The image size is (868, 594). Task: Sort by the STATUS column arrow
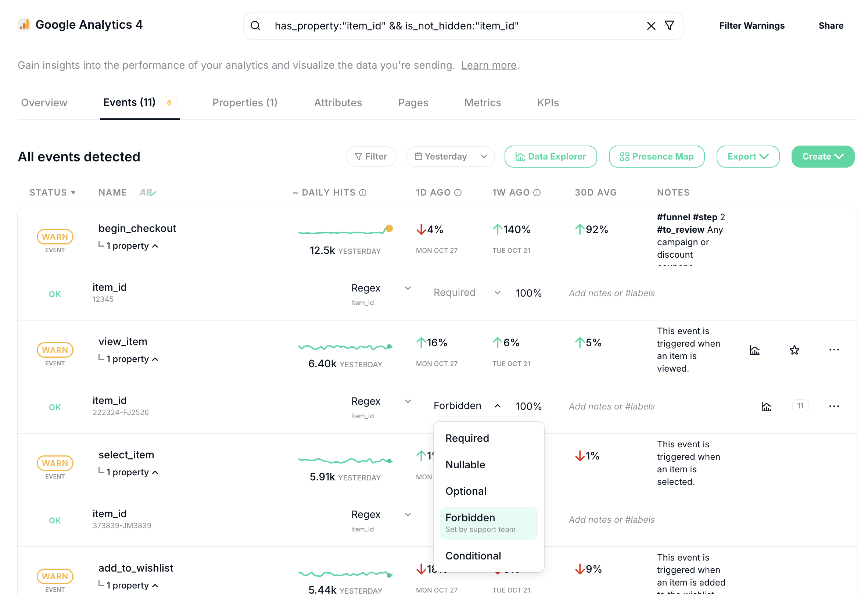click(x=73, y=193)
